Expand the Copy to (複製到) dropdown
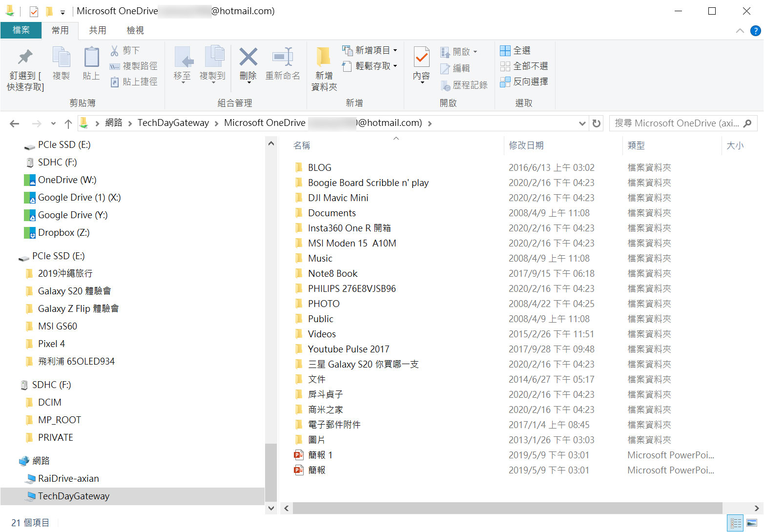The image size is (764, 532). pyautogui.click(x=213, y=82)
